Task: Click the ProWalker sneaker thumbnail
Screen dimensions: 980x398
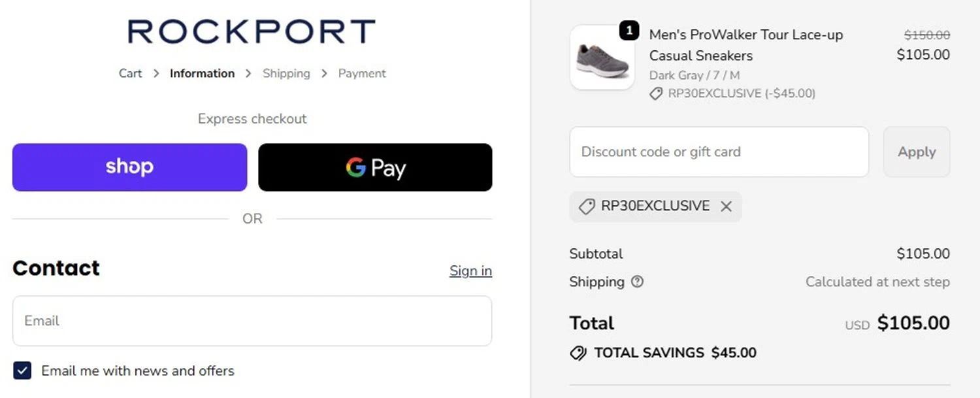Action: tap(602, 59)
